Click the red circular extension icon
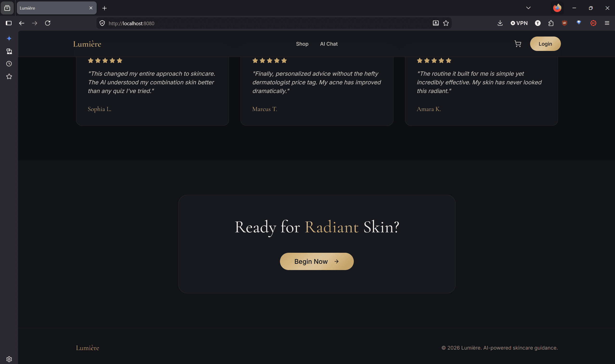 pos(593,23)
